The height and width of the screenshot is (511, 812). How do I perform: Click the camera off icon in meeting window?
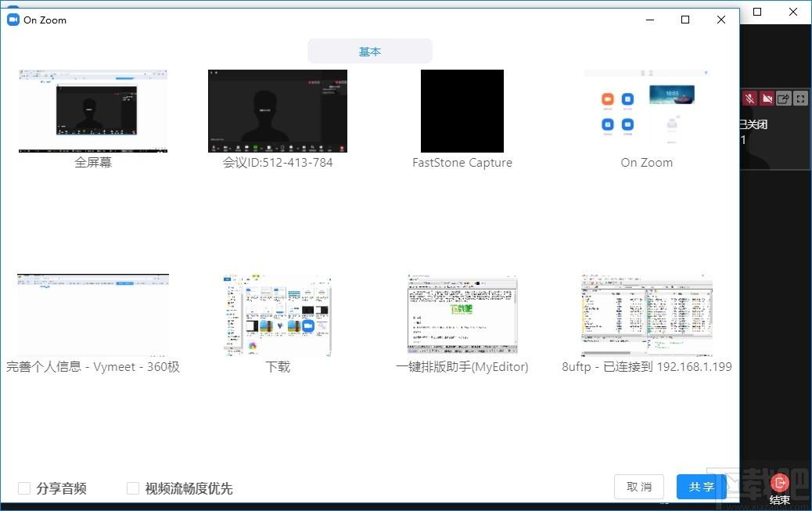pos(767,99)
